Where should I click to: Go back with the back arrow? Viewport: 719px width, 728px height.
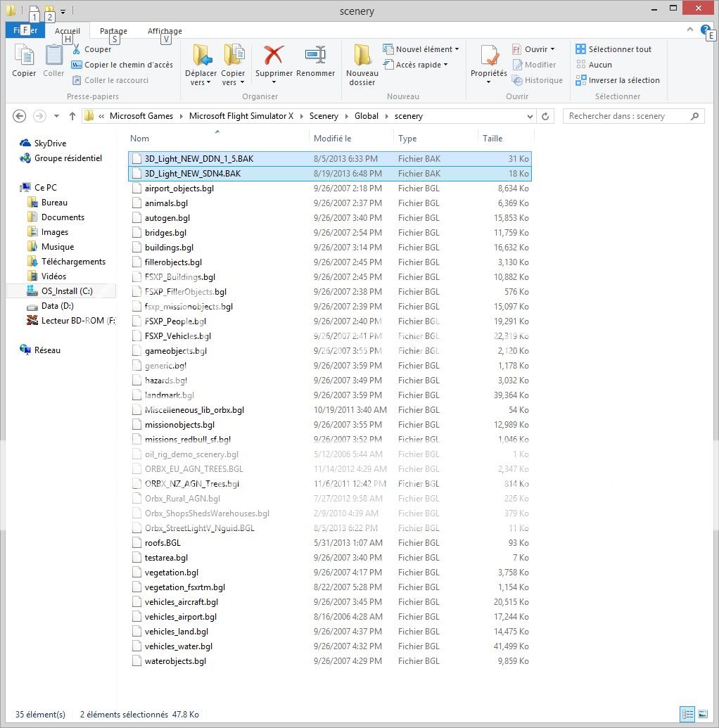pos(19,116)
